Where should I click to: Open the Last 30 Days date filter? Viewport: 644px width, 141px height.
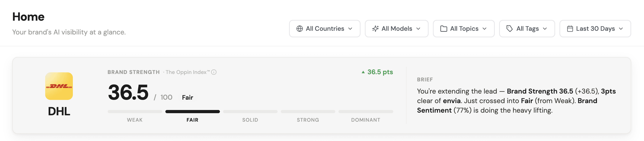595,29
